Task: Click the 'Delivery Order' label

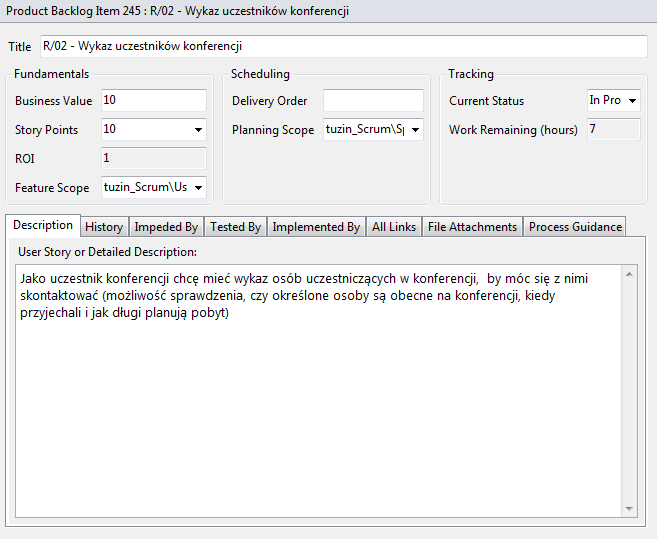Action: point(269,101)
